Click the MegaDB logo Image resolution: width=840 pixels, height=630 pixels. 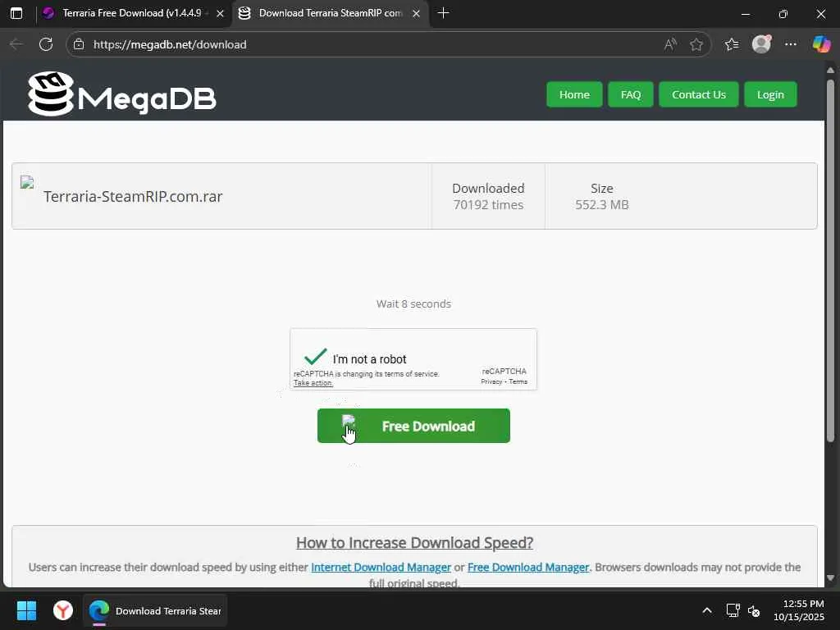[122, 94]
